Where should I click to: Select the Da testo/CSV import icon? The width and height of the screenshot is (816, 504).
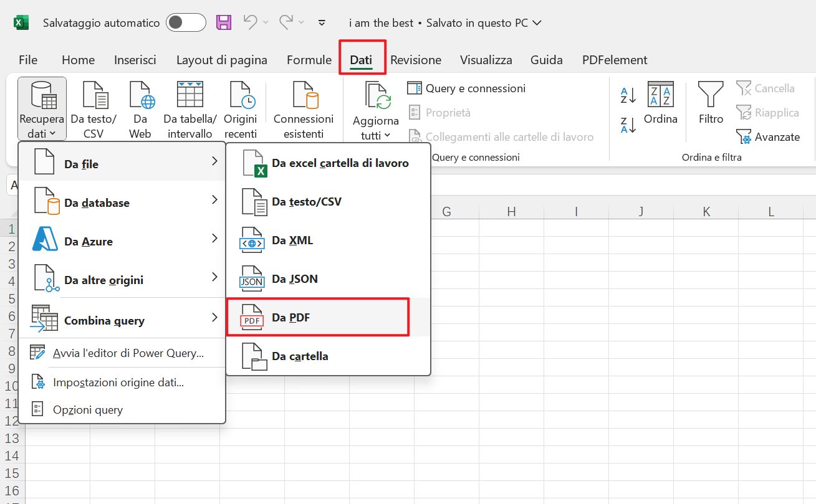point(94,97)
